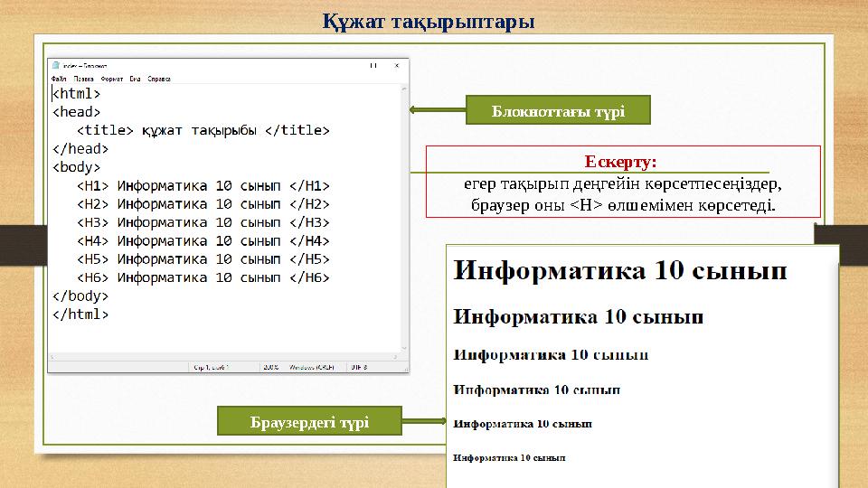Click the <head> opening tag line
Screen dimensions: 868x488
pyautogui.click(x=76, y=112)
